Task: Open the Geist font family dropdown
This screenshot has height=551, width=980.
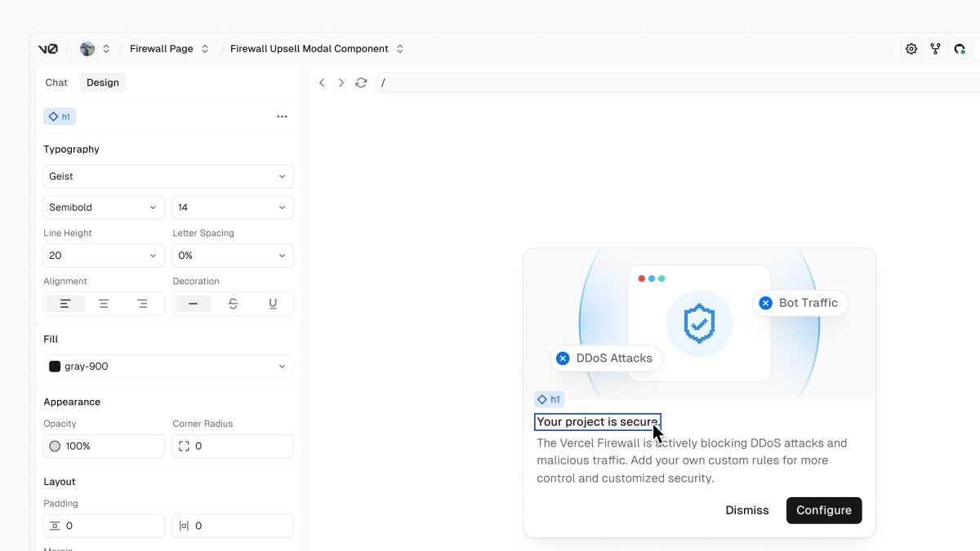Action: coord(168,176)
